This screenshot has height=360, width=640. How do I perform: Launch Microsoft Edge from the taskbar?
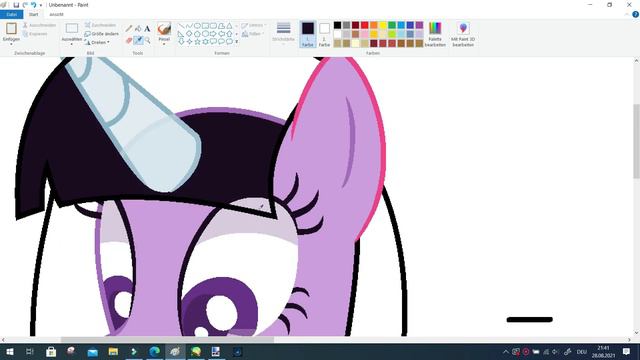tap(154, 351)
